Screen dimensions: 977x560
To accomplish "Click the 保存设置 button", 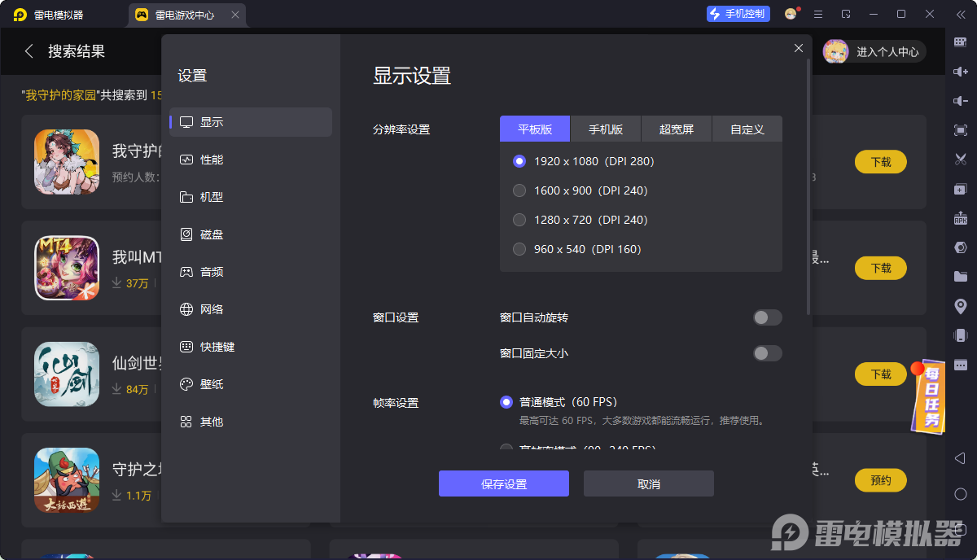I will click(x=504, y=483).
